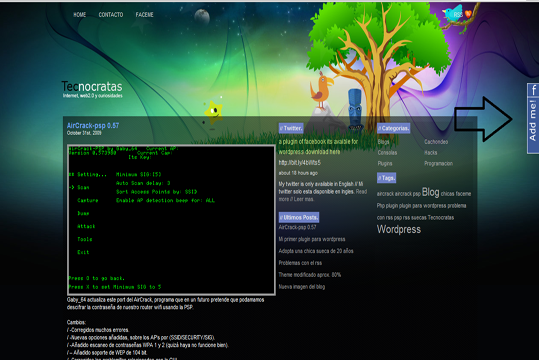Click the Blog tag in tag cloud
Viewport: 539px width, 360px height.
click(x=430, y=192)
